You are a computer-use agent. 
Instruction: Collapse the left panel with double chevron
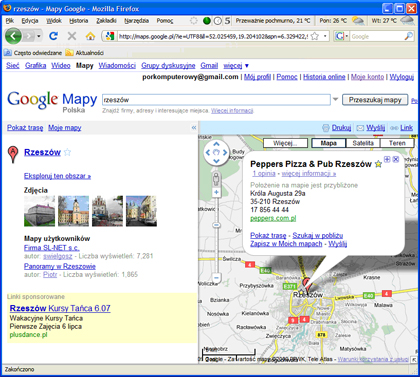[194, 128]
